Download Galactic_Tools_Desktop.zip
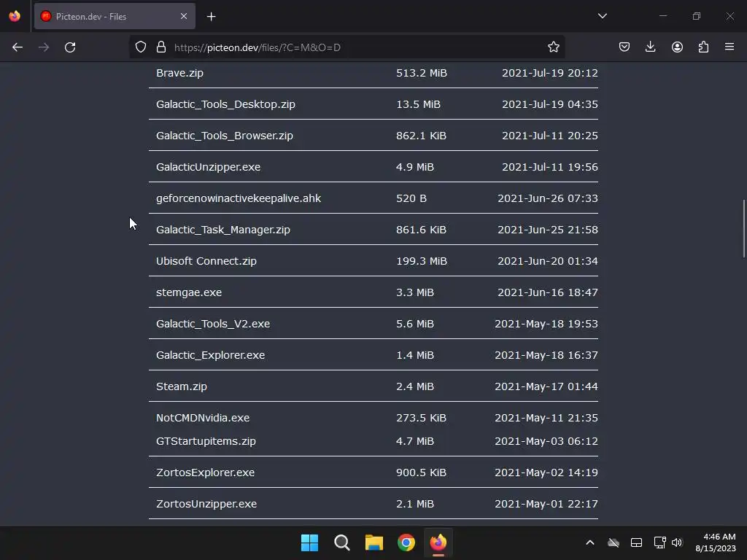747x560 pixels. tap(226, 104)
